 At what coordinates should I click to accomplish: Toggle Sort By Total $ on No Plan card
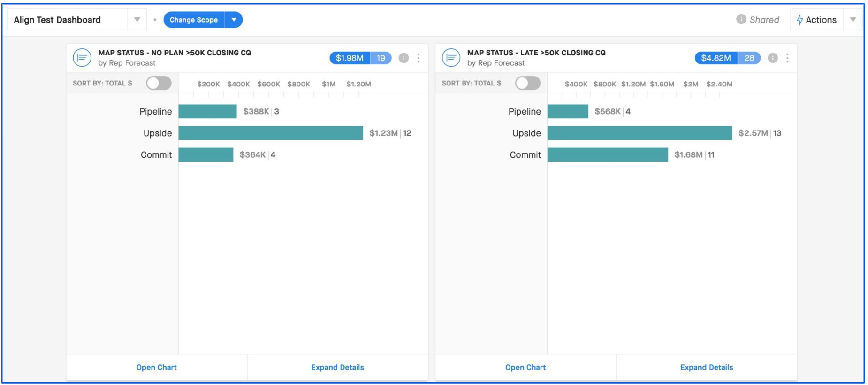coord(159,83)
